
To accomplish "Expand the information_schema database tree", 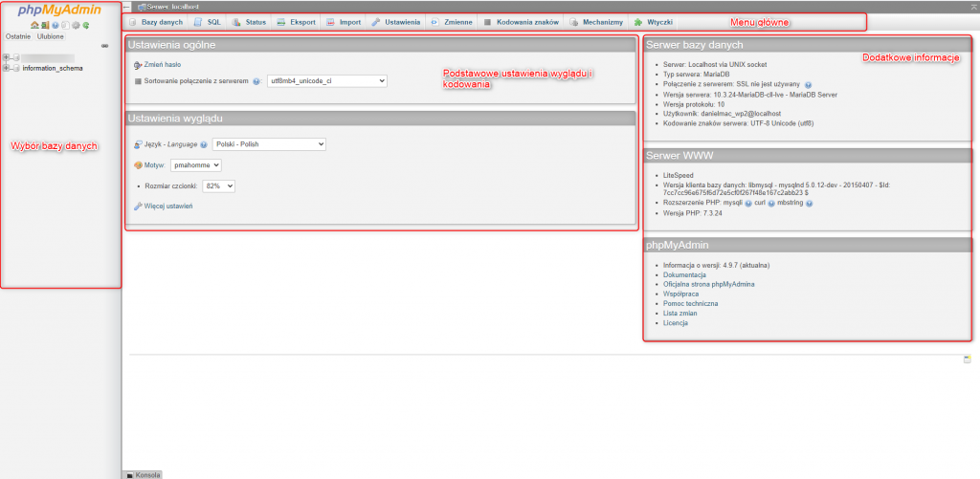I will click(x=7, y=68).
